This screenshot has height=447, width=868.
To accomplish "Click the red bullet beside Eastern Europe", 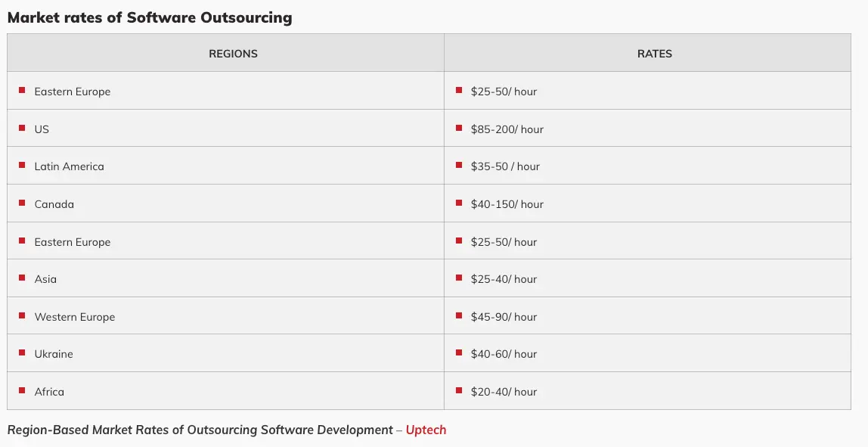I will pos(22,90).
